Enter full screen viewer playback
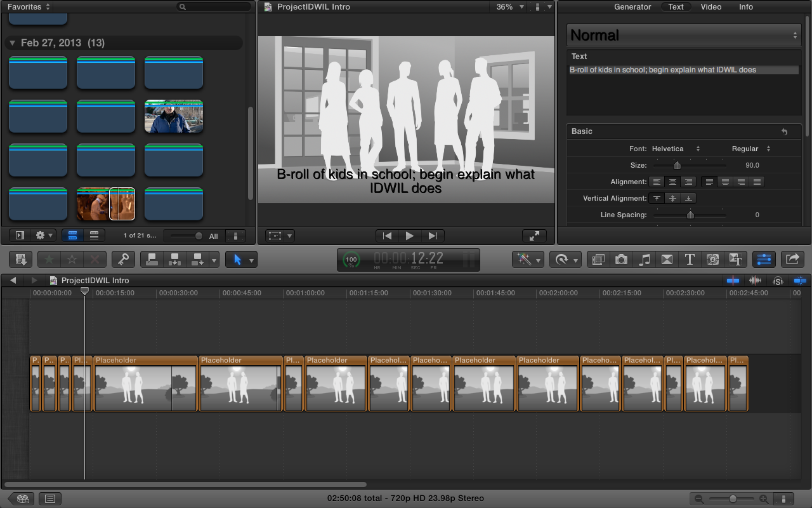812x508 pixels. point(534,236)
